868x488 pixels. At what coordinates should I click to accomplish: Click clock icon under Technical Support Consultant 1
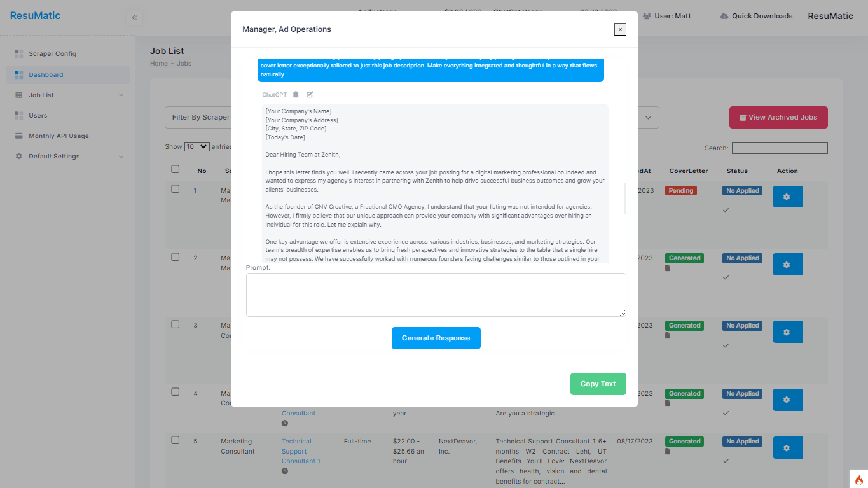coord(285,471)
